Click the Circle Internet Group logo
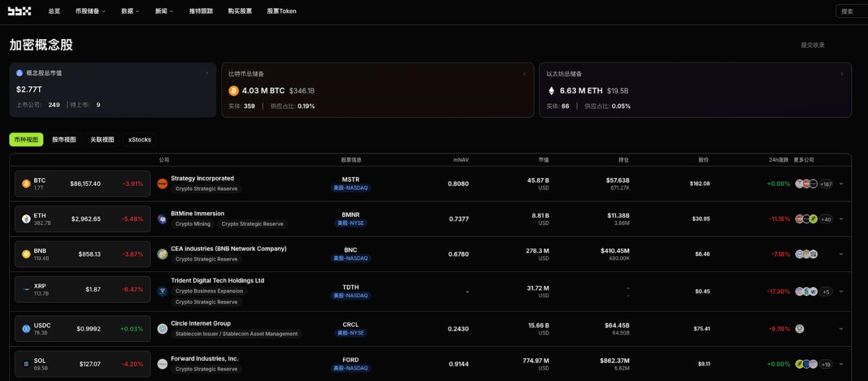Image resolution: width=868 pixels, height=381 pixels. tap(162, 329)
